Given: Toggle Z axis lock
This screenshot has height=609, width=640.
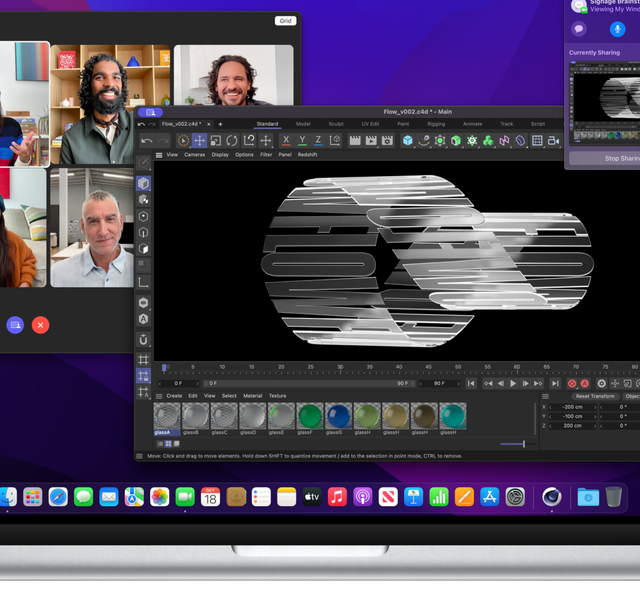Looking at the screenshot, I should (x=318, y=140).
